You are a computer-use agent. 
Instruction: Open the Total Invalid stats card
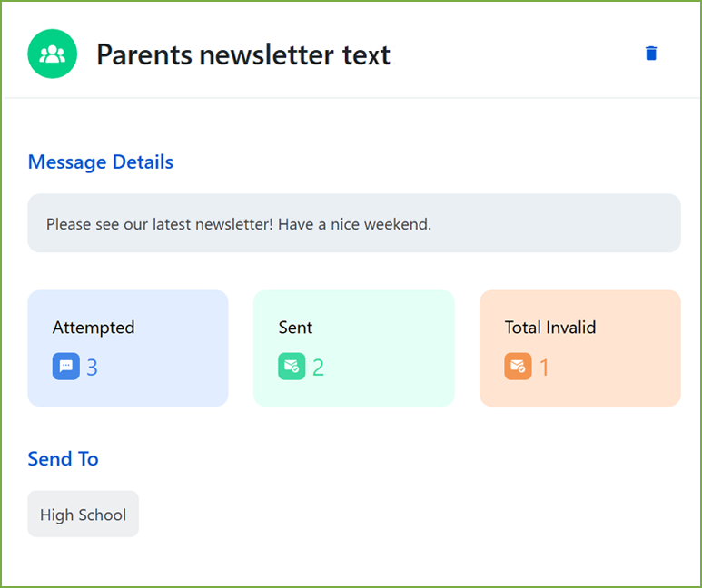pos(580,348)
